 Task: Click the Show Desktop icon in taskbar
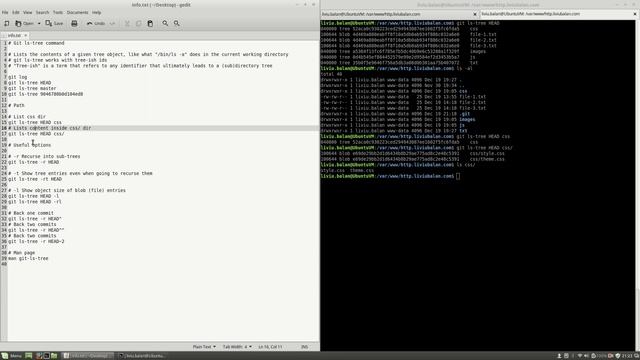pyautogui.click(x=29, y=356)
